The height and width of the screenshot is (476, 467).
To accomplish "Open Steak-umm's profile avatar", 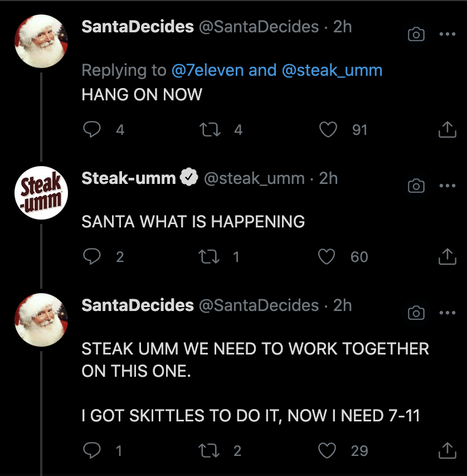I will click(41, 193).
